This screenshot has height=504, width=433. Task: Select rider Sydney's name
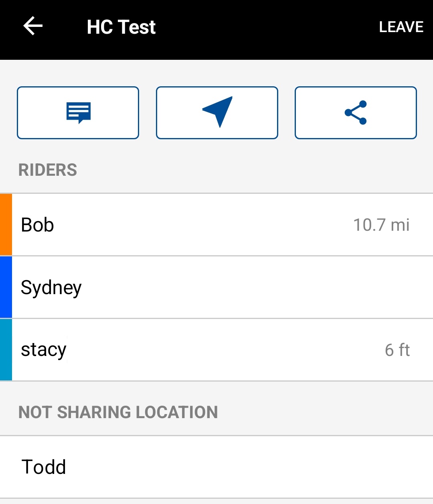[x=51, y=288]
